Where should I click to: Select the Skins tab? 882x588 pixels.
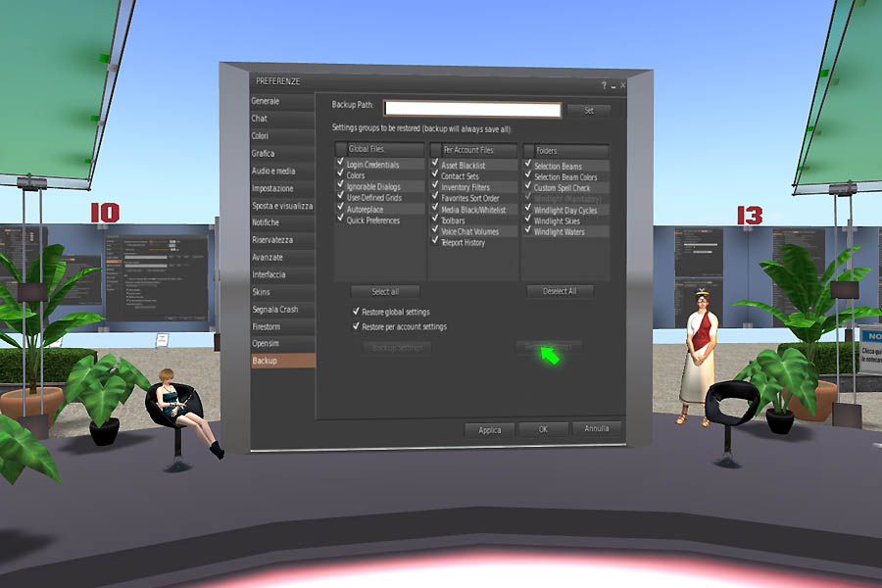click(x=282, y=293)
